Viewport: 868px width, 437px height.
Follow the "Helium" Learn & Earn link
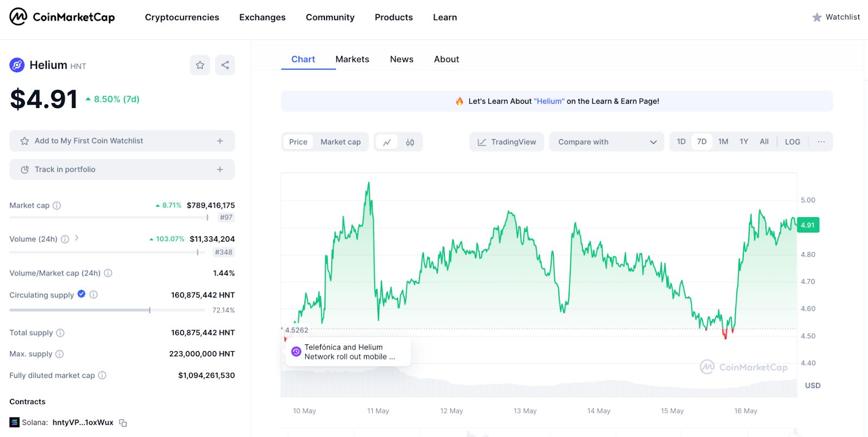coord(549,101)
